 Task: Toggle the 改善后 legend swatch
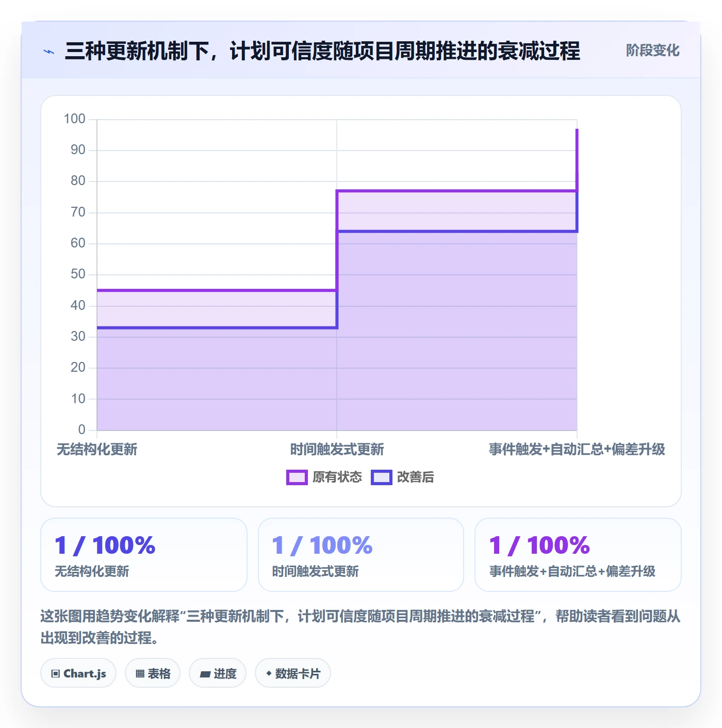pos(382,477)
